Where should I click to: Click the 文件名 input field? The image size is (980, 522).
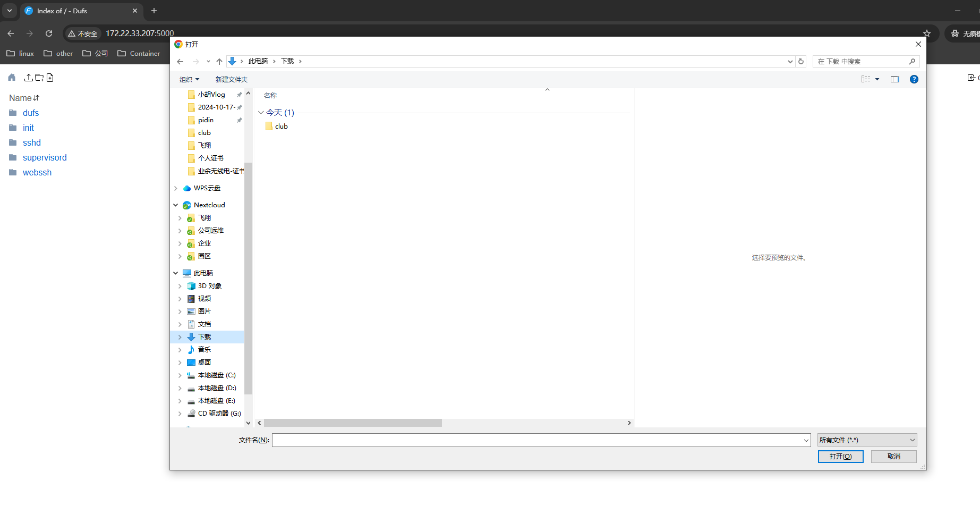[x=538, y=440]
